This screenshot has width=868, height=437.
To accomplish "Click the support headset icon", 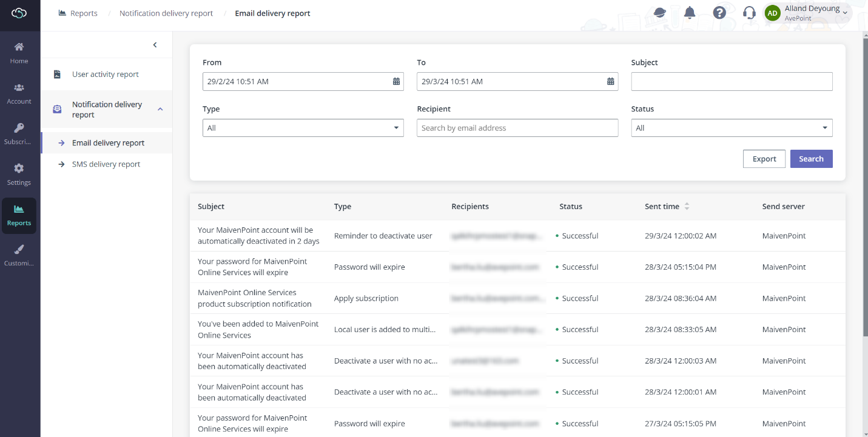I will tap(749, 13).
